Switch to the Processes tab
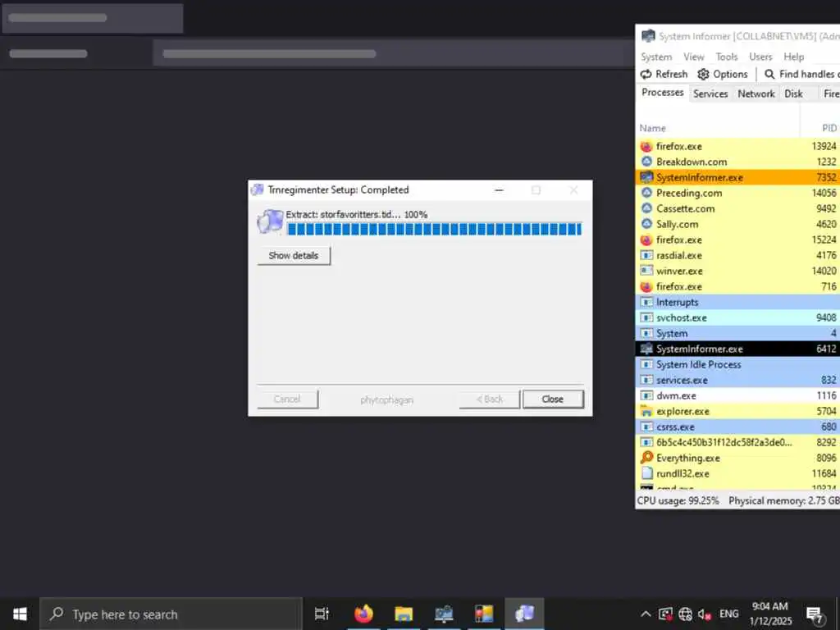The height and width of the screenshot is (630, 840). tap(663, 93)
